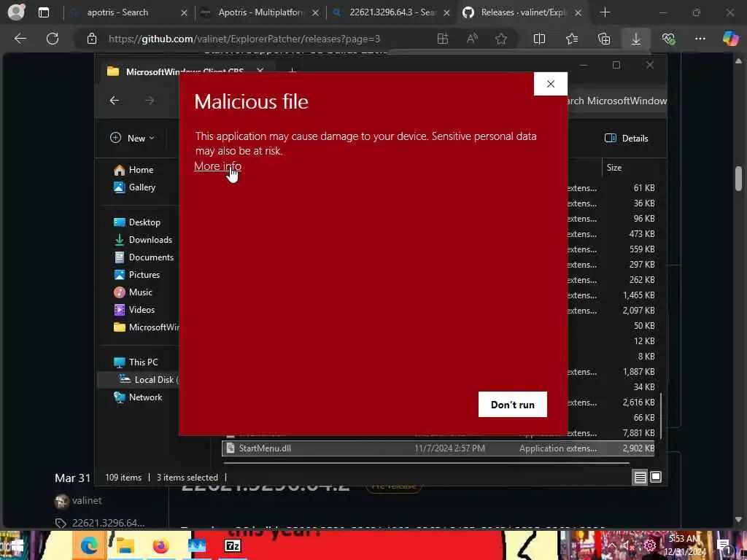The width and height of the screenshot is (747, 560).
Task: Open File Explorer from the taskbar
Action: [x=125, y=545]
